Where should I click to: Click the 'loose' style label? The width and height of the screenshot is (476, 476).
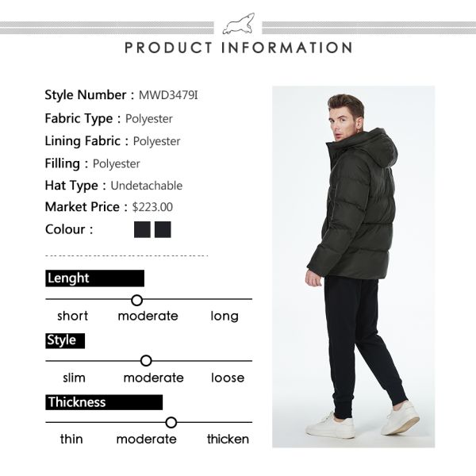click(228, 378)
